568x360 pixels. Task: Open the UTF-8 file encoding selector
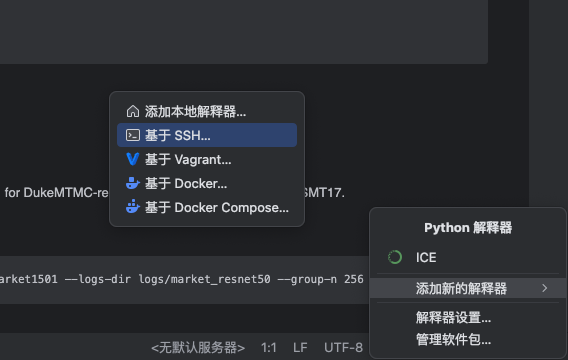343,348
